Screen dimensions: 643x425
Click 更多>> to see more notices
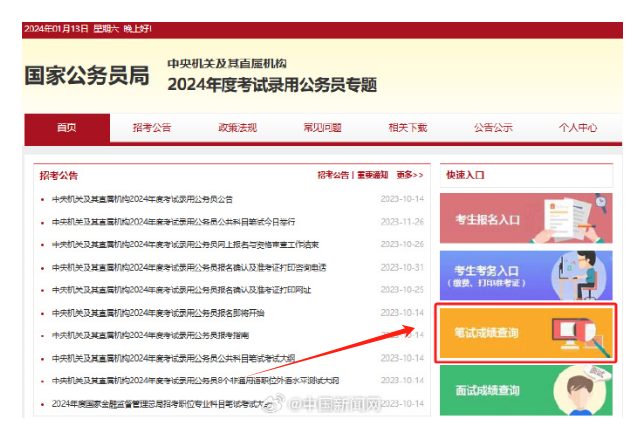pyautogui.click(x=410, y=175)
